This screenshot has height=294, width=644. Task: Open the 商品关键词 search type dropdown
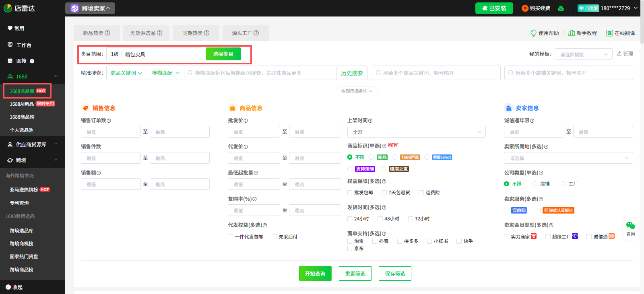pos(126,73)
